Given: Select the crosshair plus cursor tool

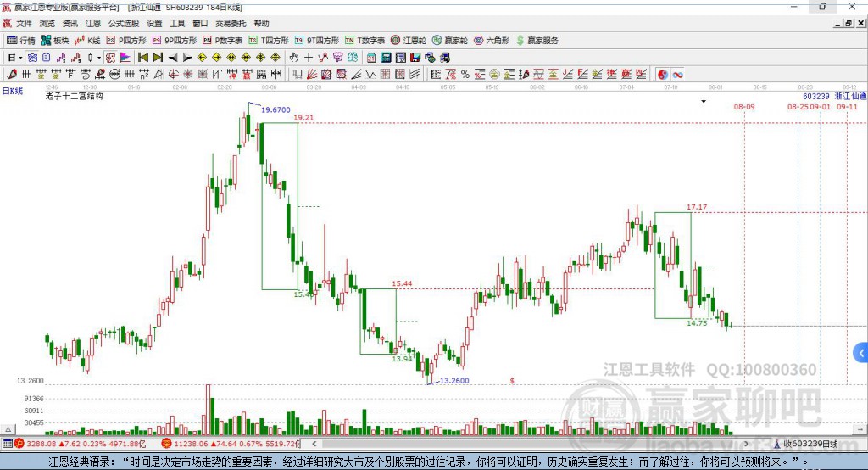Looking at the screenshot, I should pos(309,58).
